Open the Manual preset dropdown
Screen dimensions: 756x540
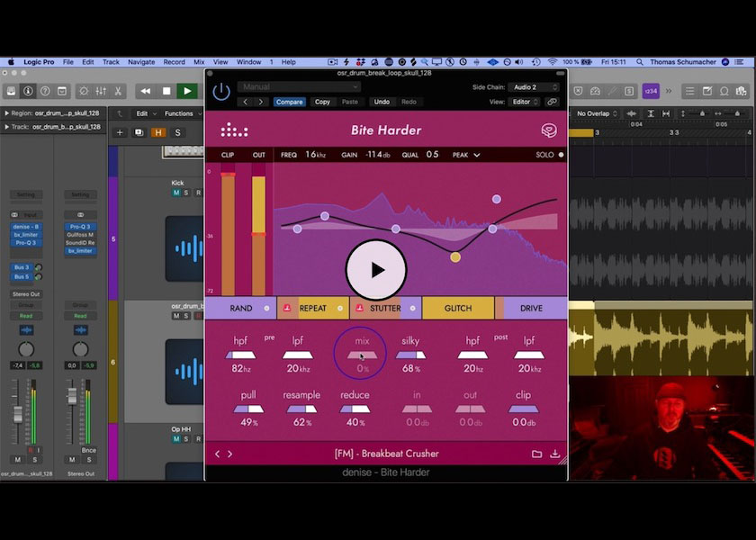point(299,86)
